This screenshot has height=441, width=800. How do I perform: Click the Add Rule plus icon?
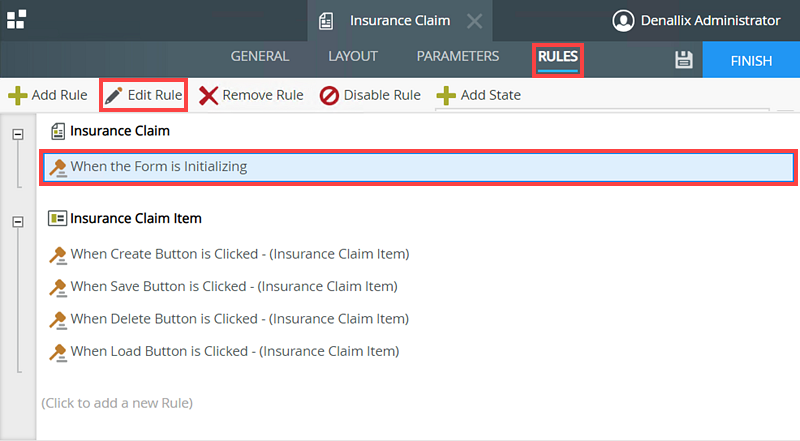click(18, 96)
